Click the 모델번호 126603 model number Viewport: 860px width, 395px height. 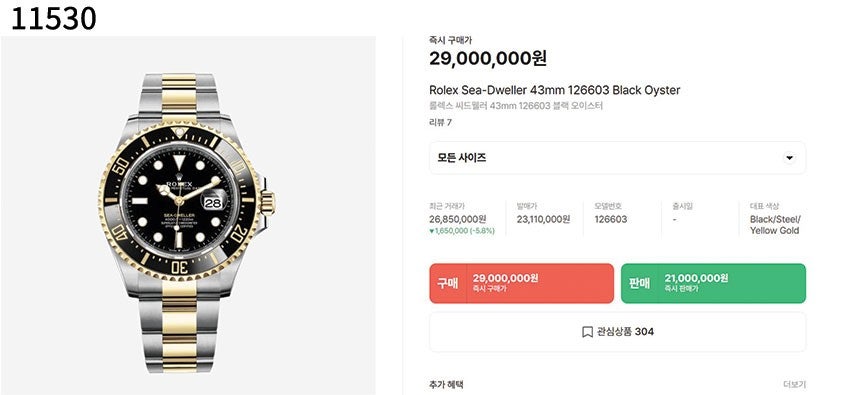[611, 219]
